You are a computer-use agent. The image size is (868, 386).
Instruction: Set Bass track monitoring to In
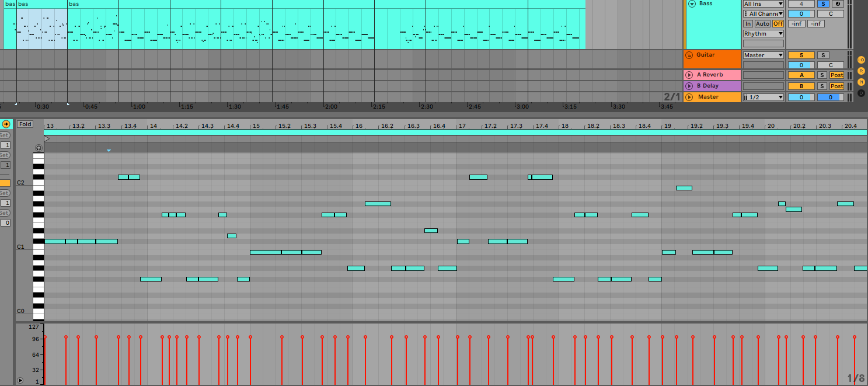coord(748,23)
